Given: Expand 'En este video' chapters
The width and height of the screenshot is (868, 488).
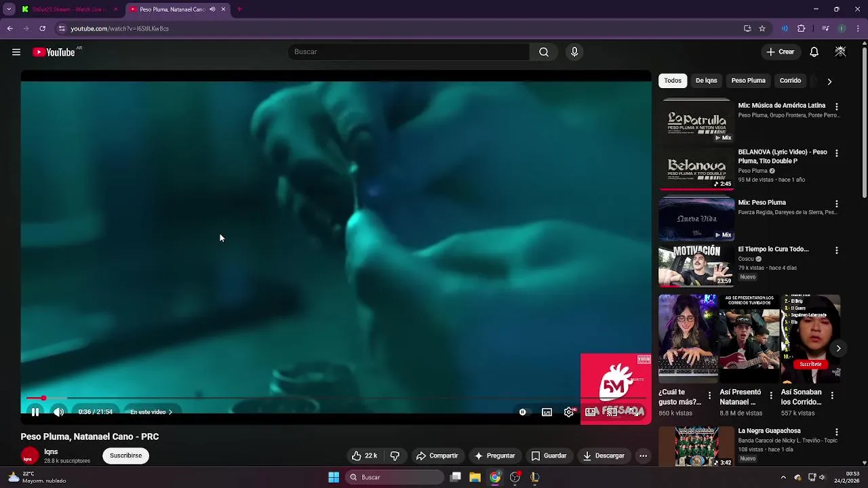Looking at the screenshot, I should point(151,412).
